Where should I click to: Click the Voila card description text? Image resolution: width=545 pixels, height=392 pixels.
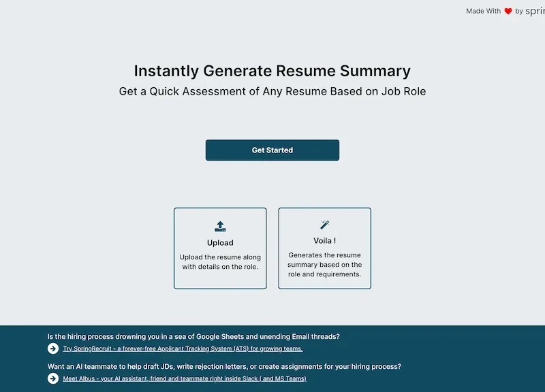click(x=324, y=265)
